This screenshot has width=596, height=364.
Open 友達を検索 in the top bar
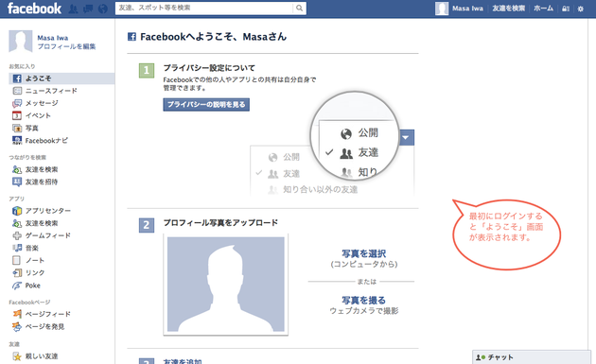click(x=509, y=9)
